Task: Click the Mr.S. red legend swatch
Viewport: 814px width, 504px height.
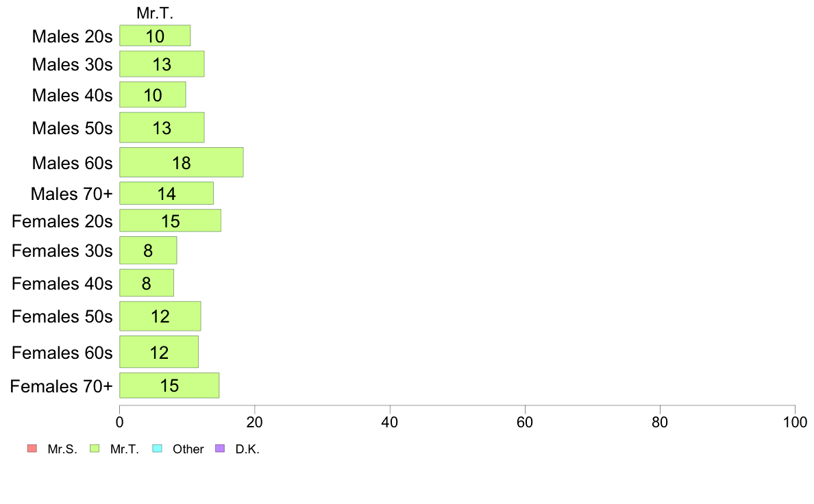Action: coord(32,449)
